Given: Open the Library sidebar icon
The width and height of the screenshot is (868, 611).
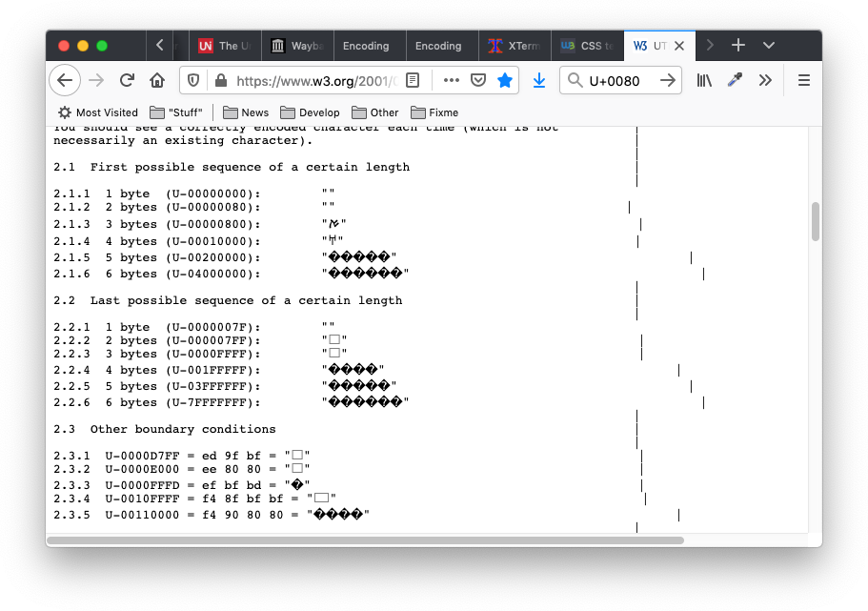Looking at the screenshot, I should point(704,81).
